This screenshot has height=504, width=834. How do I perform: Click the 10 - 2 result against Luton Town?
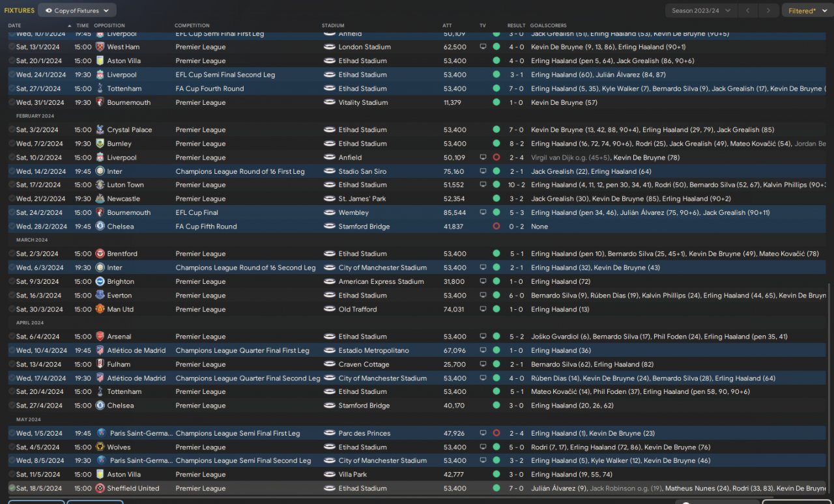pyautogui.click(x=517, y=185)
